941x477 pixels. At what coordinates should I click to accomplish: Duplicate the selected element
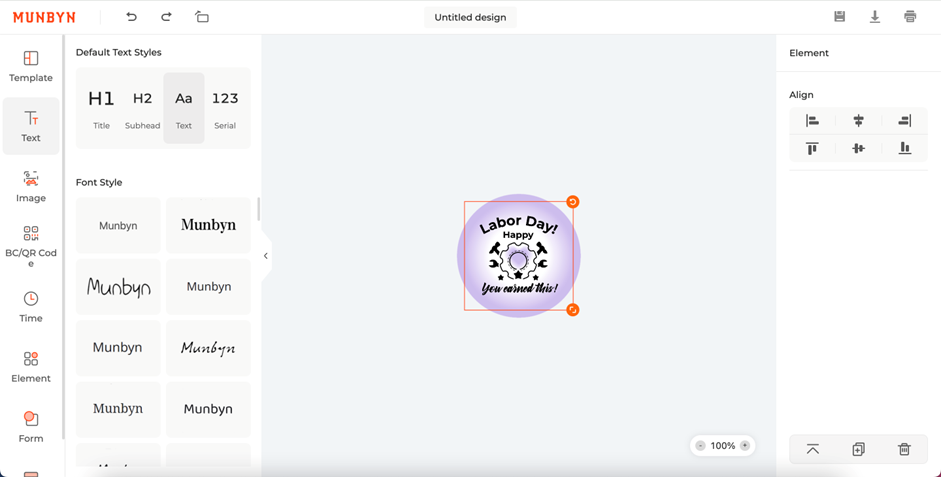[858, 449]
